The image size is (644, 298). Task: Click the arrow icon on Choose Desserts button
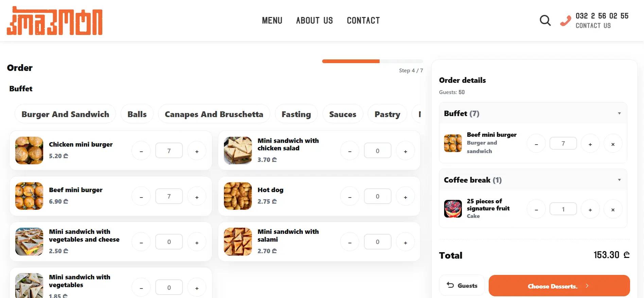coord(587,285)
